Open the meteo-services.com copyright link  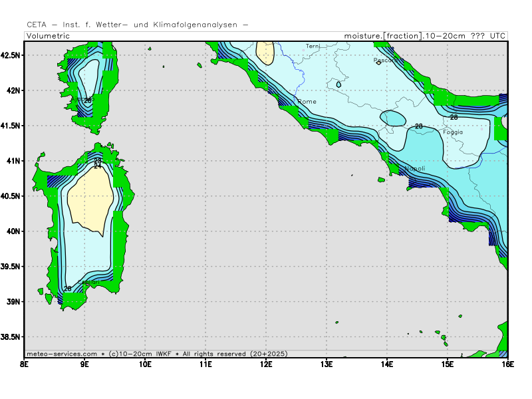pos(63,354)
